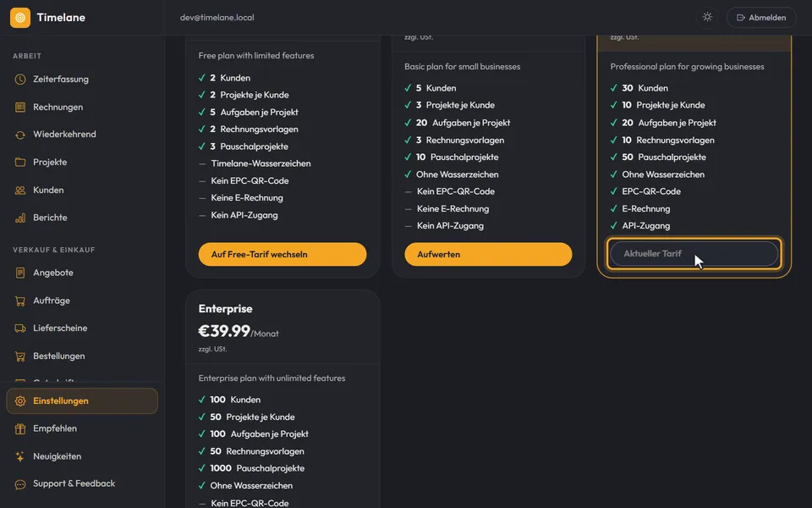The height and width of the screenshot is (508, 812).
Task: Click the Enterprise plan heading
Action: point(225,308)
